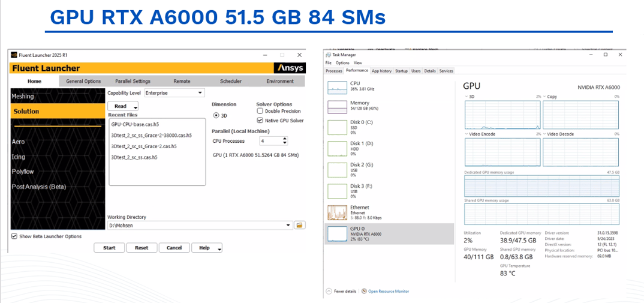Select the Memory usage graph thumbnail

[x=336, y=107]
